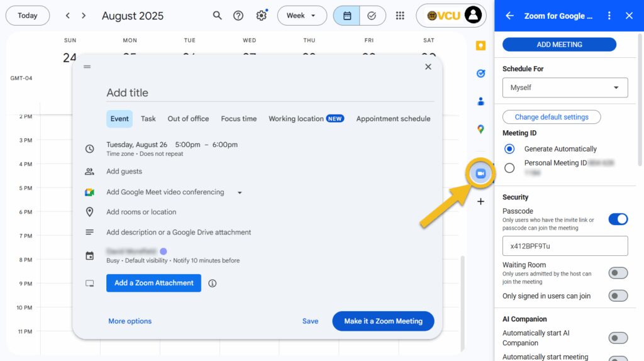This screenshot has width=644, height=361.
Task: Open Google Keep from the side panel
Action: (x=480, y=46)
